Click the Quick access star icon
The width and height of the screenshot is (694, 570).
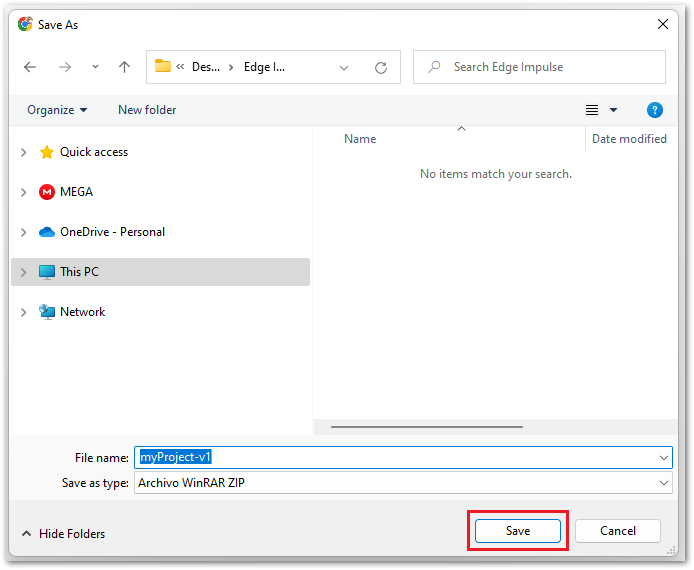point(47,152)
